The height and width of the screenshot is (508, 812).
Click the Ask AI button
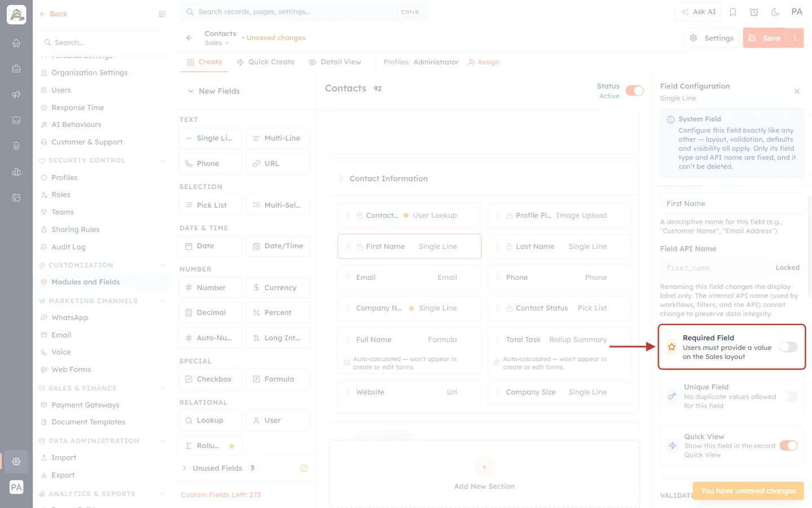[699, 12]
